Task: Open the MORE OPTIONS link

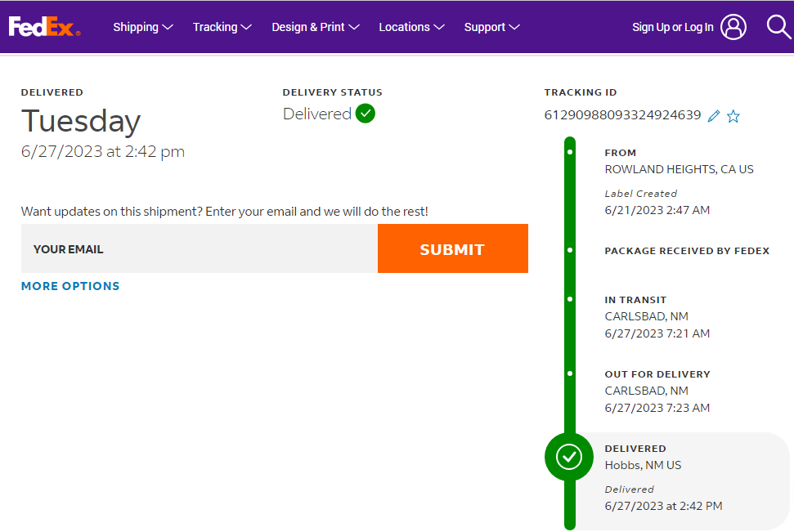Action: [x=70, y=286]
